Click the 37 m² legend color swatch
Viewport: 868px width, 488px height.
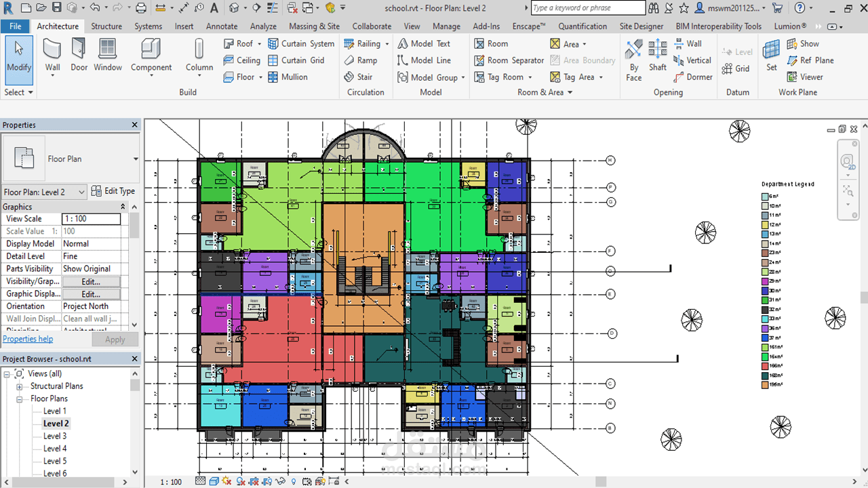[x=765, y=338]
